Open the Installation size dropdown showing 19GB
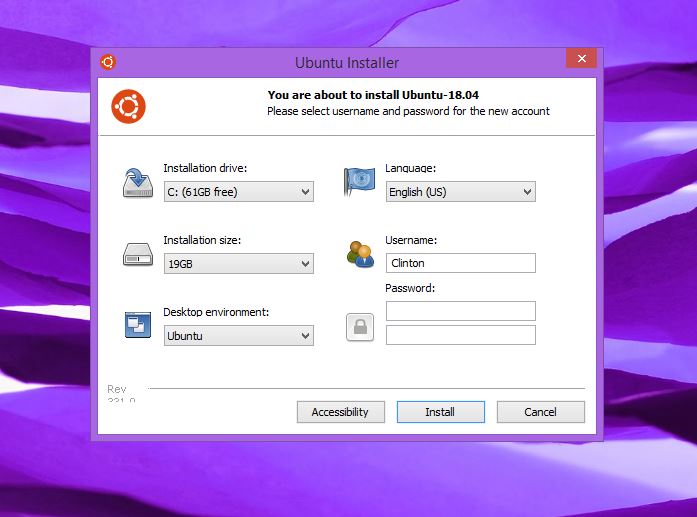The image size is (697, 517). click(x=239, y=264)
